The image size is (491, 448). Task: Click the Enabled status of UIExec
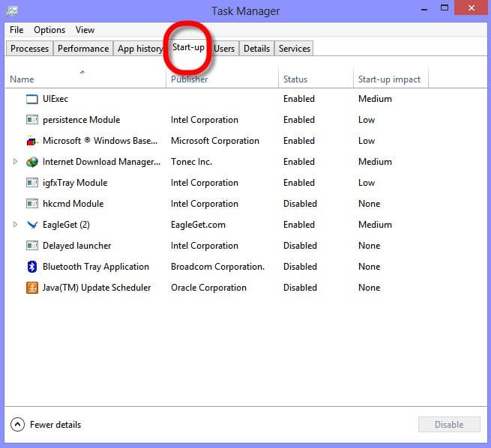pyautogui.click(x=299, y=99)
